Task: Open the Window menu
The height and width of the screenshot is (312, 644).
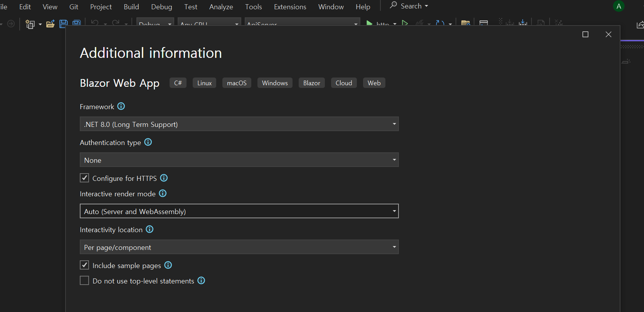Action: (x=331, y=7)
